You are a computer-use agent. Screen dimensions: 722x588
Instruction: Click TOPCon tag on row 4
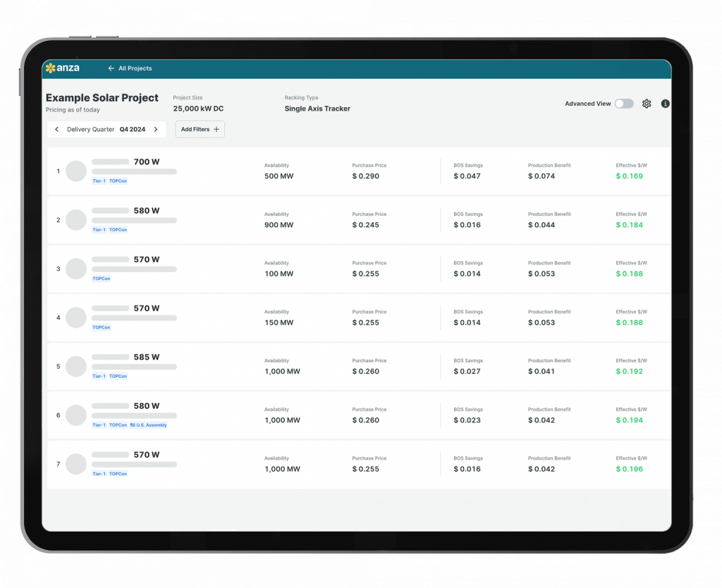tap(102, 328)
